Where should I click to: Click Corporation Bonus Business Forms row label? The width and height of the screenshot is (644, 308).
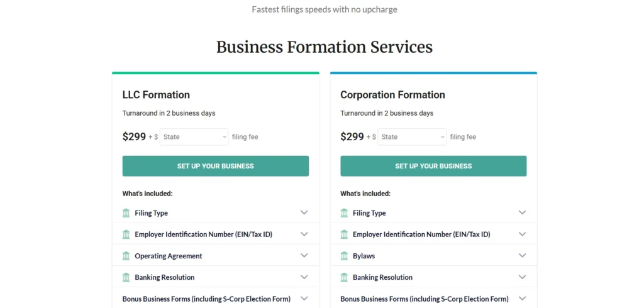click(x=425, y=299)
